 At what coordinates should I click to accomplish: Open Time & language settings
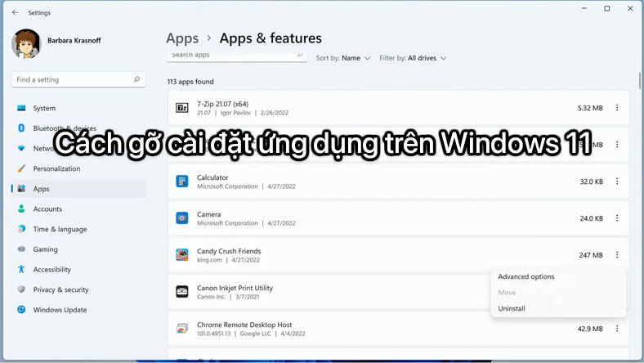78,229
